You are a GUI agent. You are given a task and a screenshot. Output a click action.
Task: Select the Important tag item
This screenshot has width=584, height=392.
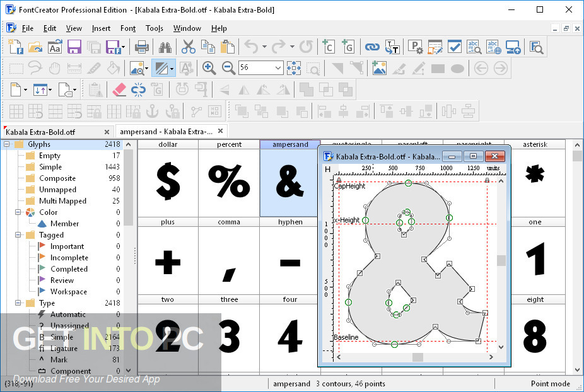coord(67,246)
